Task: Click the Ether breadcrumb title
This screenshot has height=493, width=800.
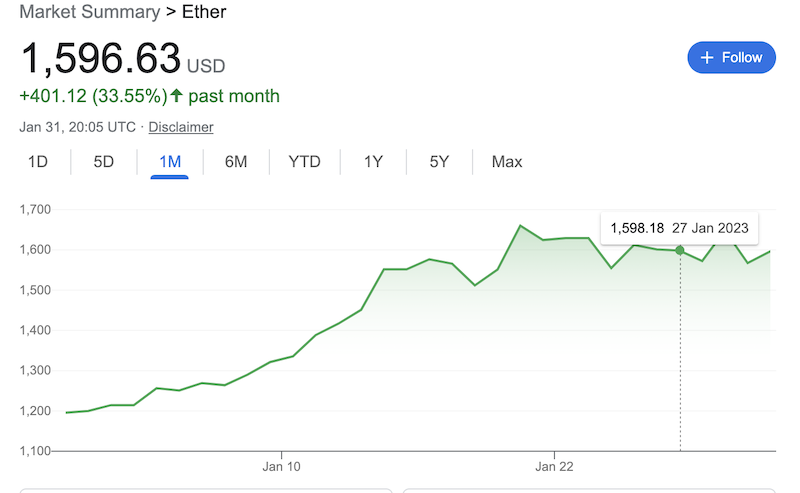Action: 204,12
